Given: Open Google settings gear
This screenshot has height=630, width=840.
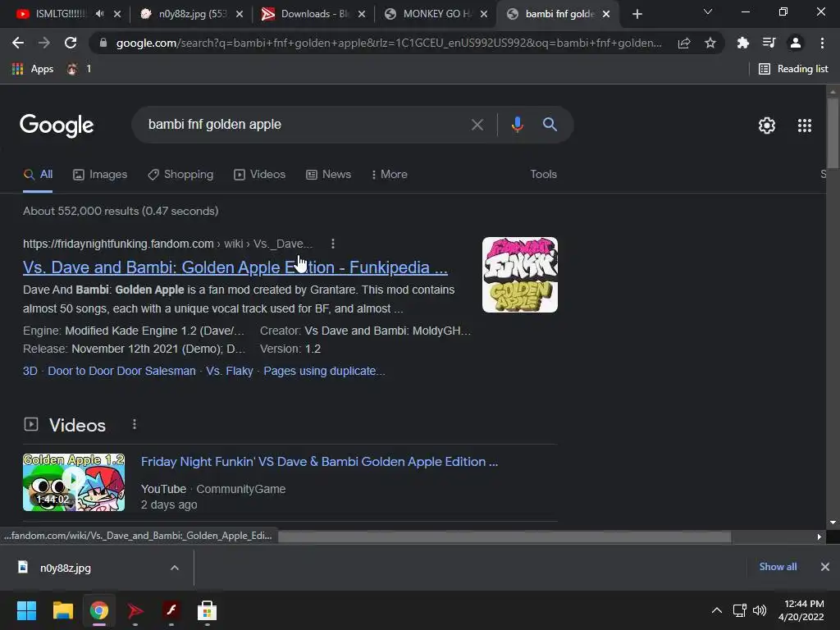Looking at the screenshot, I should [767, 126].
